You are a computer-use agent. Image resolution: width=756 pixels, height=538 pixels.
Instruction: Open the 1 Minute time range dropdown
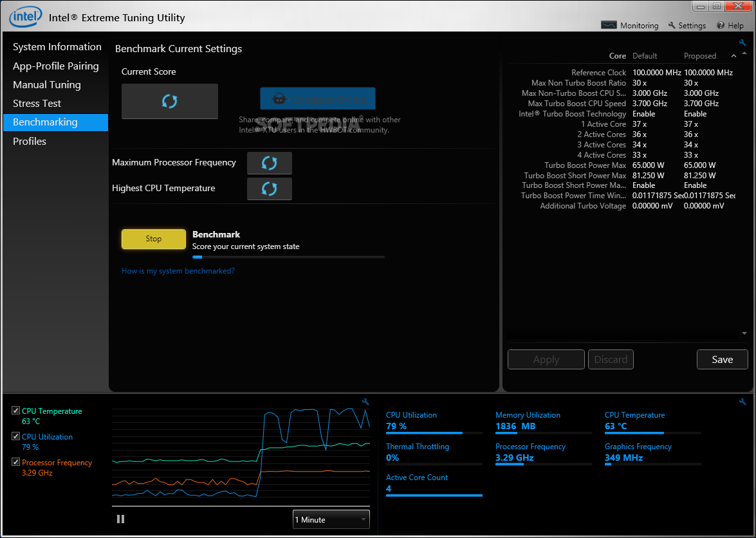pyautogui.click(x=331, y=519)
